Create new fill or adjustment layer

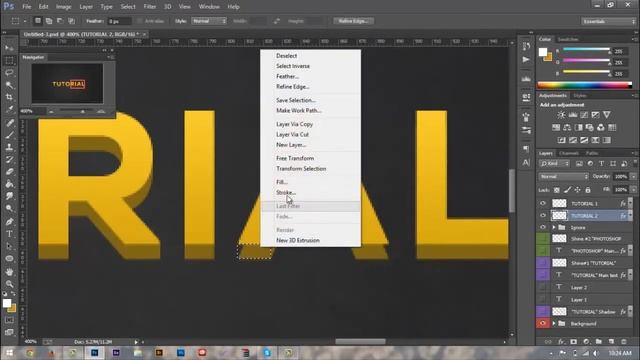pos(586,342)
